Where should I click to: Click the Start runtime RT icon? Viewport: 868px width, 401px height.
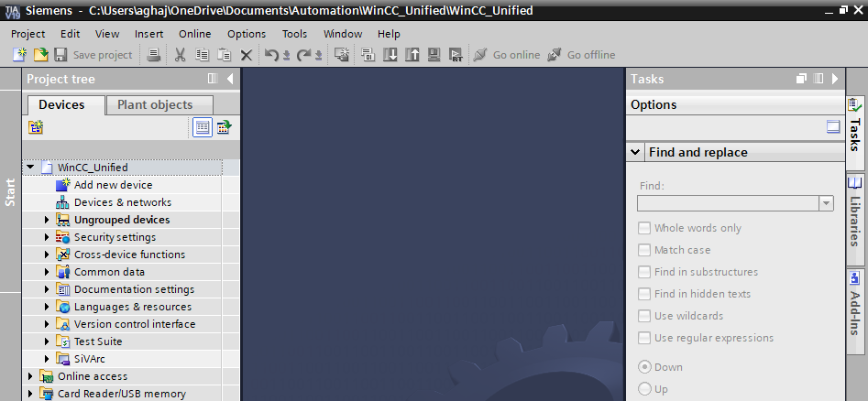pos(456,54)
